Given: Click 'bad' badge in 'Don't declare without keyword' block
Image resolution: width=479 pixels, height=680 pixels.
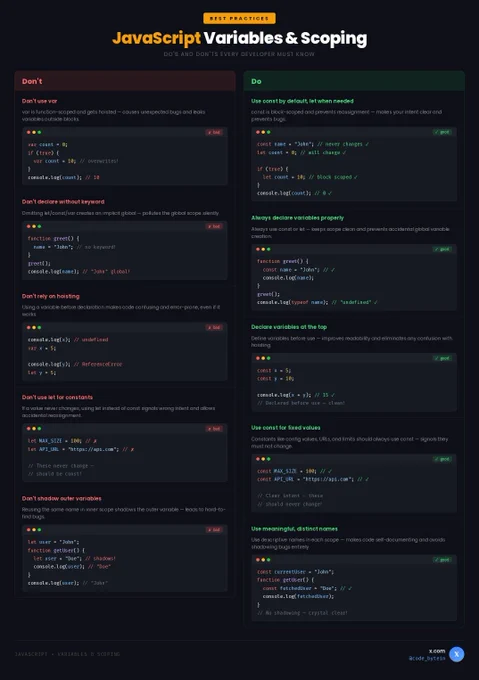Looking at the screenshot, I should point(214,226).
